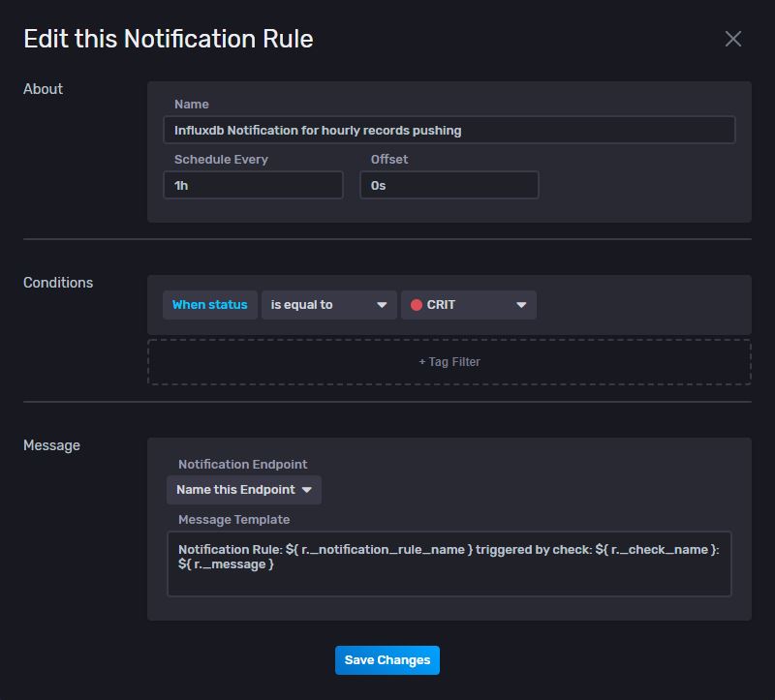Viewport: 775px width, 700px height.
Task: Click the 'Message' section heading
Action: [51, 445]
